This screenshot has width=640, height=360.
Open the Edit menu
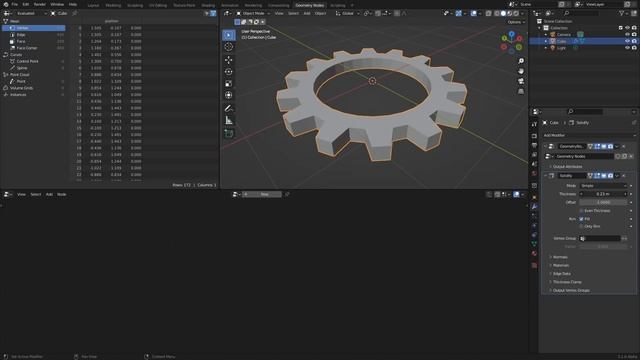[x=26, y=4]
